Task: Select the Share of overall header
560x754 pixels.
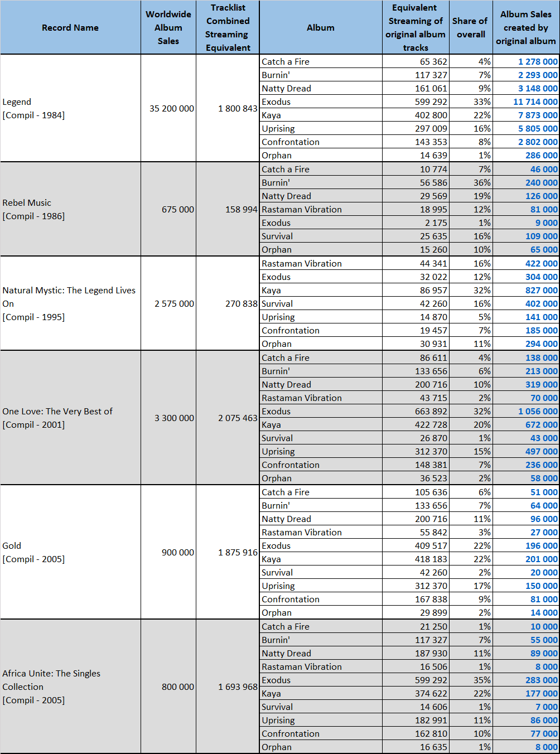Action: [x=470, y=27]
